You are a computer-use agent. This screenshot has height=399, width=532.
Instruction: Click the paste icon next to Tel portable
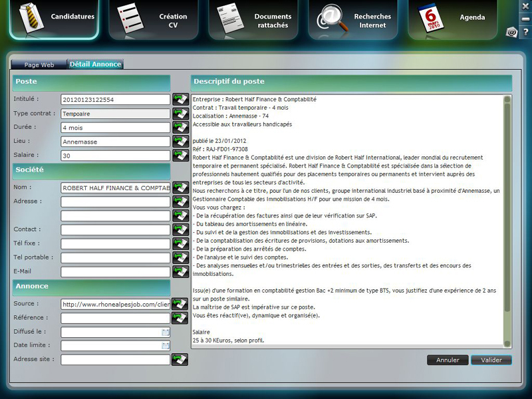[x=180, y=257]
